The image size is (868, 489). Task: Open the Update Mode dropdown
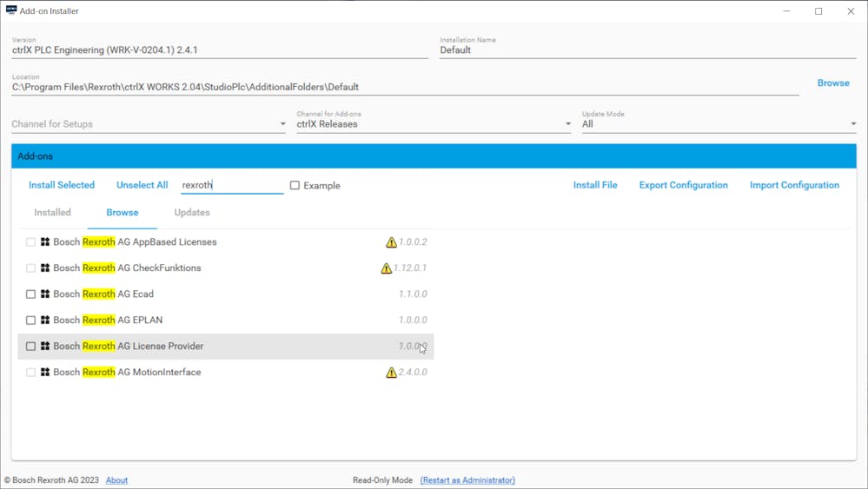719,124
